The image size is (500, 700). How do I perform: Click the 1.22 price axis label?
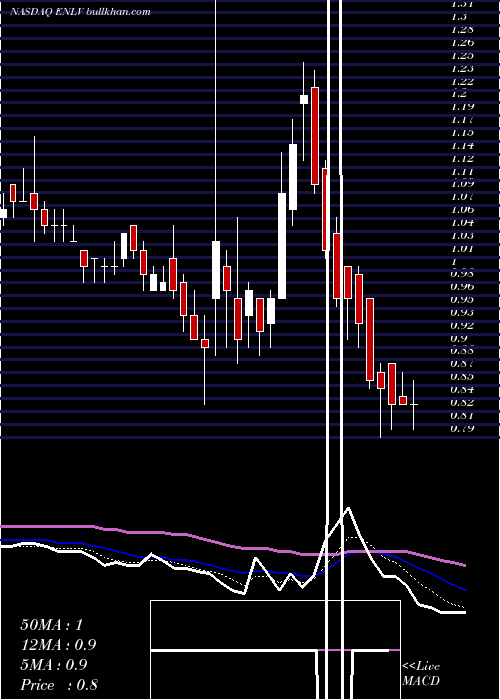tap(462, 81)
